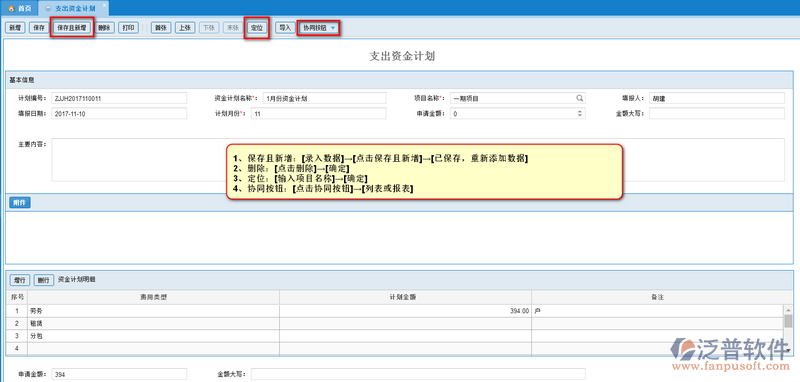Click row number 4 in the detail table
This screenshot has height=382, width=800.
[17, 349]
